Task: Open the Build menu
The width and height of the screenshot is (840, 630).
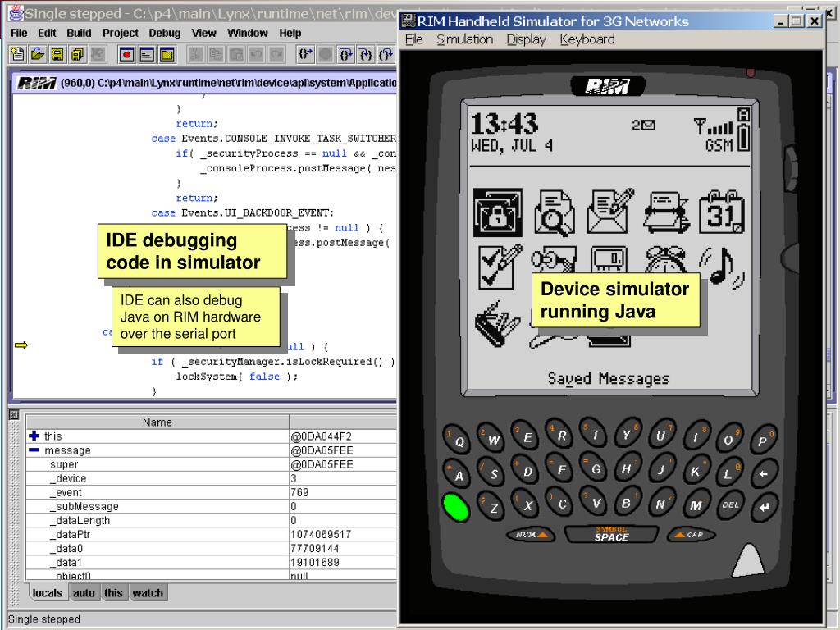Action: [79, 33]
